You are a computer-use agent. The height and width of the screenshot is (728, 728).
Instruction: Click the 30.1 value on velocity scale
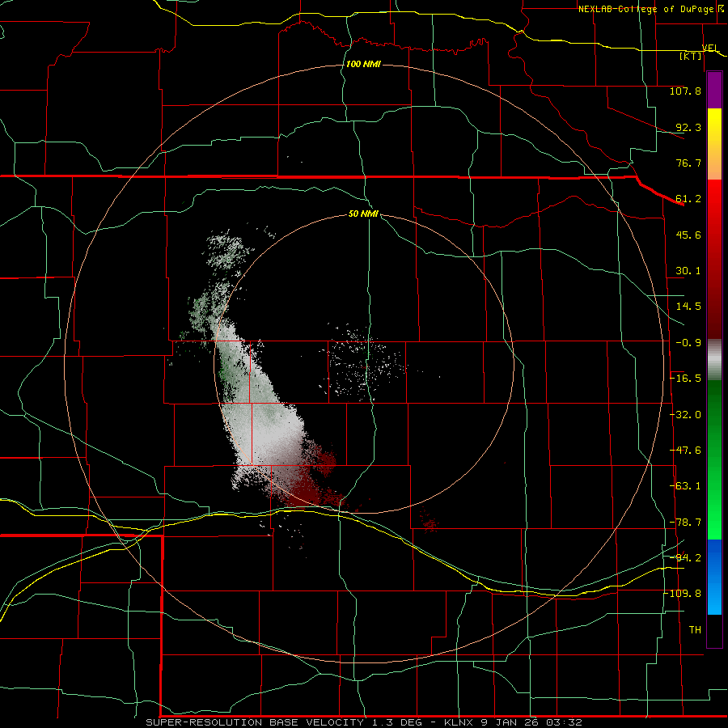point(688,271)
